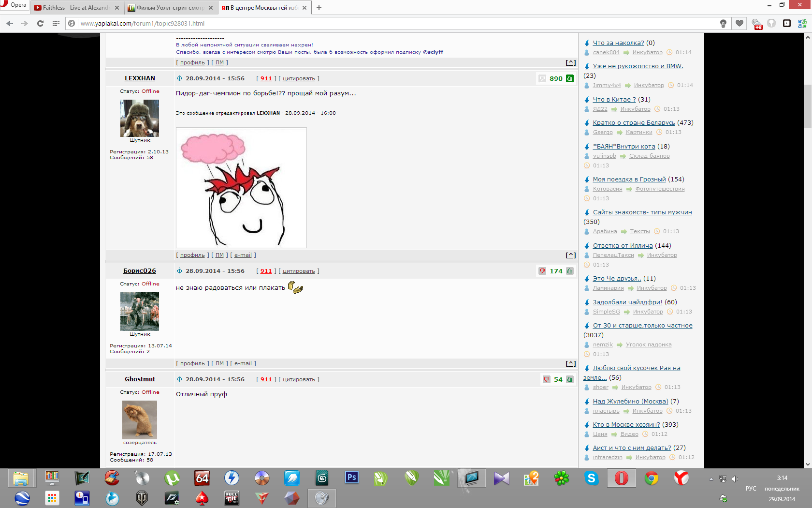Open 'Склад баянов' section link
The image size is (812, 508).
coord(649,156)
